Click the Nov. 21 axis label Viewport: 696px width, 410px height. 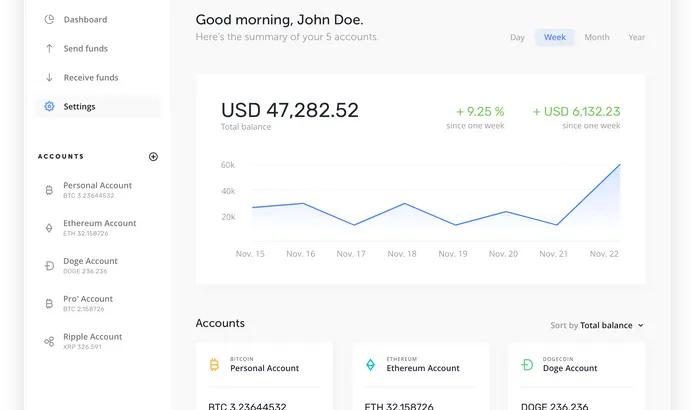554,254
